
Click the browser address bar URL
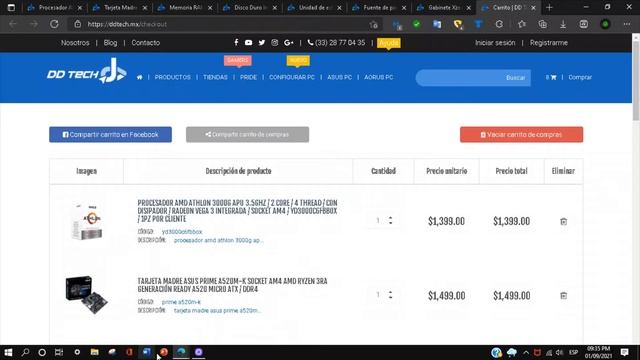pyautogui.click(x=127, y=24)
